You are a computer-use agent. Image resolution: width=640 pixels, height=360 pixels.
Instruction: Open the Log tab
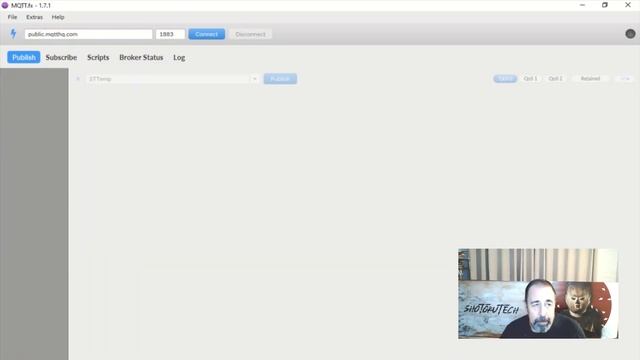coord(179,58)
